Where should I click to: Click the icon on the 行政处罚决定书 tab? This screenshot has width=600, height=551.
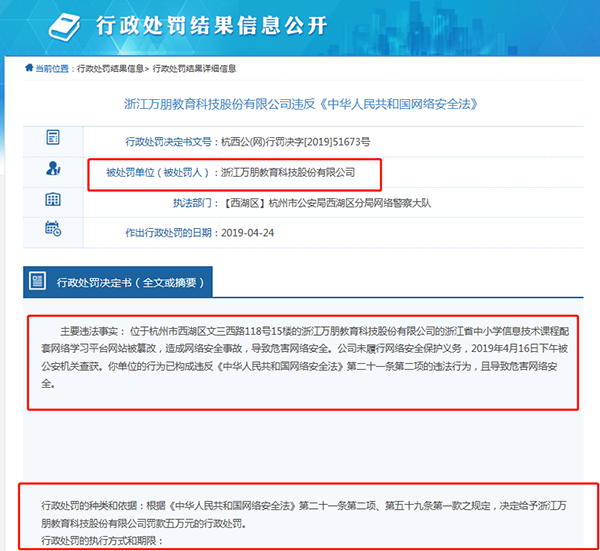(x=38, y=283)
